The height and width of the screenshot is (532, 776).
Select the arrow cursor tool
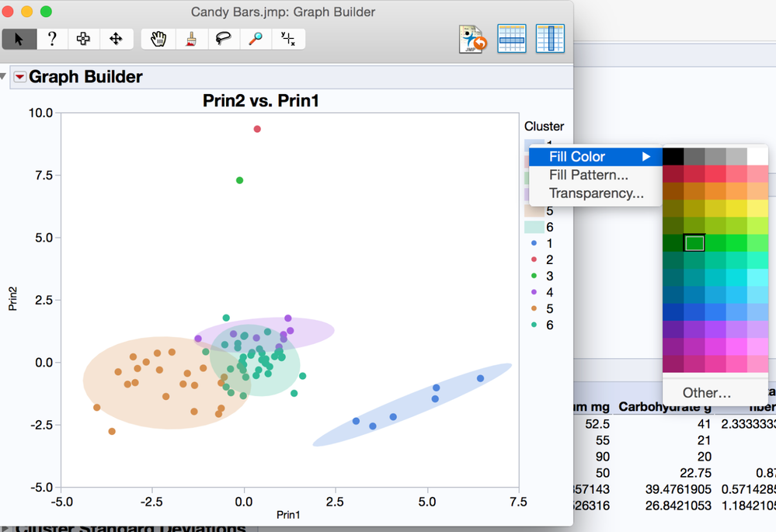coord(19,39)
